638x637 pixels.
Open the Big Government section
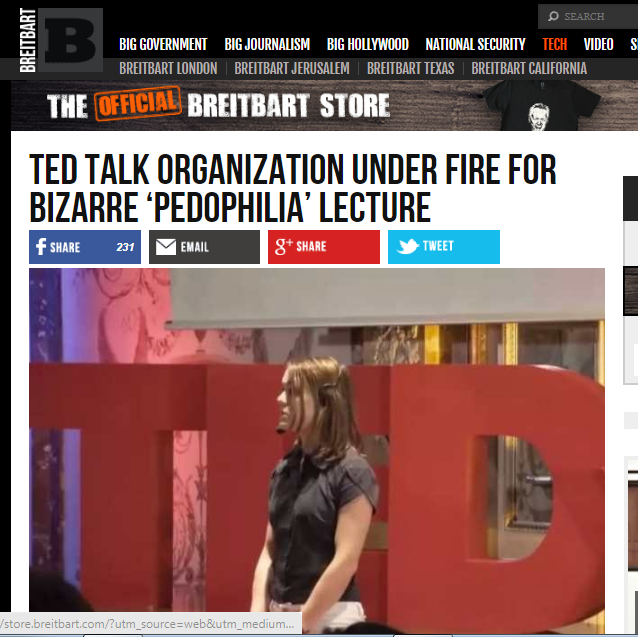[163, 44]
